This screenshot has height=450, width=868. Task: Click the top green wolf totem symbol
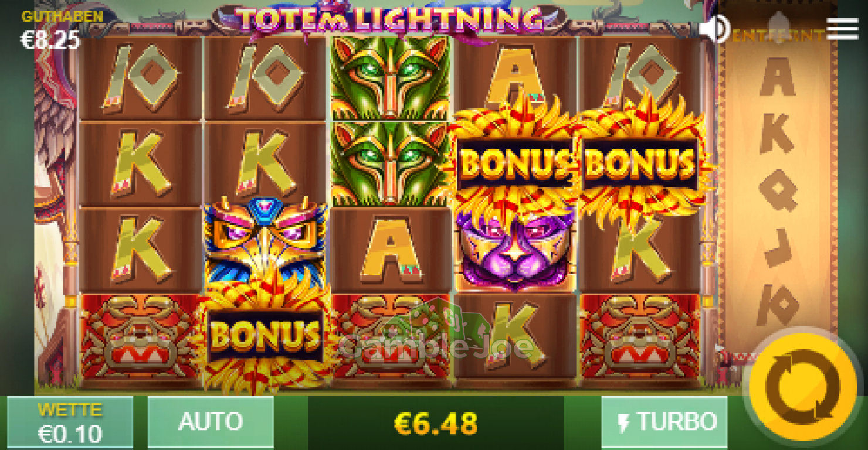point(390,77)
